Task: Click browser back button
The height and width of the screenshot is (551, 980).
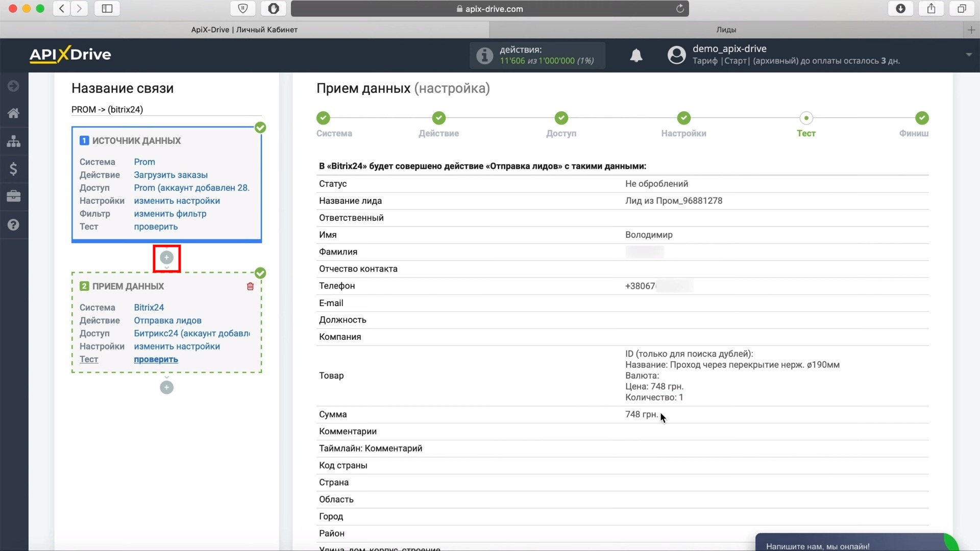Action: click(x=62, y=9)
